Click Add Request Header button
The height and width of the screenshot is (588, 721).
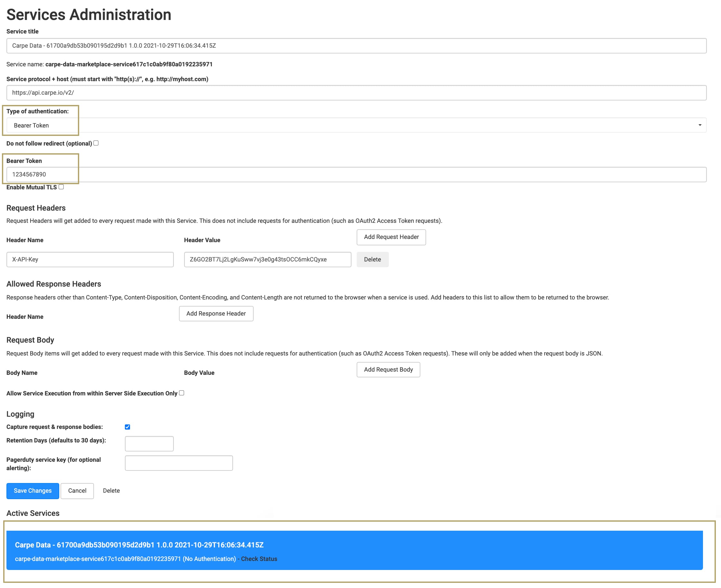coord(391,237)
